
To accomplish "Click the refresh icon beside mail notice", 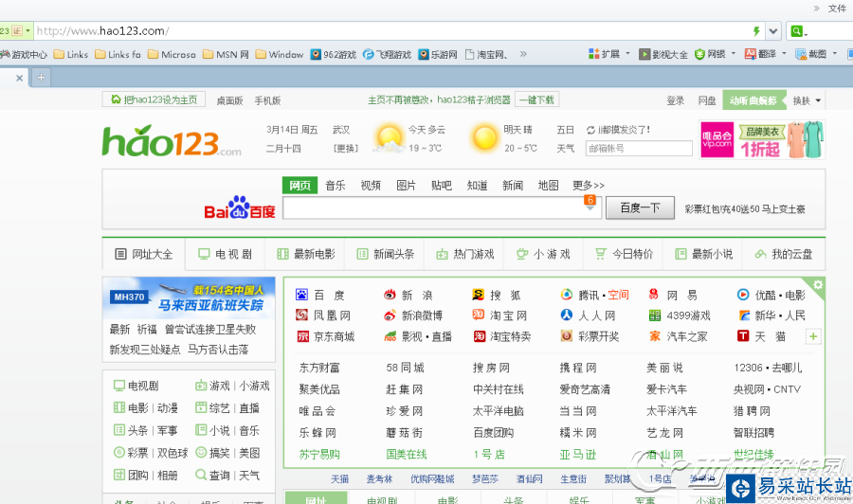I will point(590,130).
